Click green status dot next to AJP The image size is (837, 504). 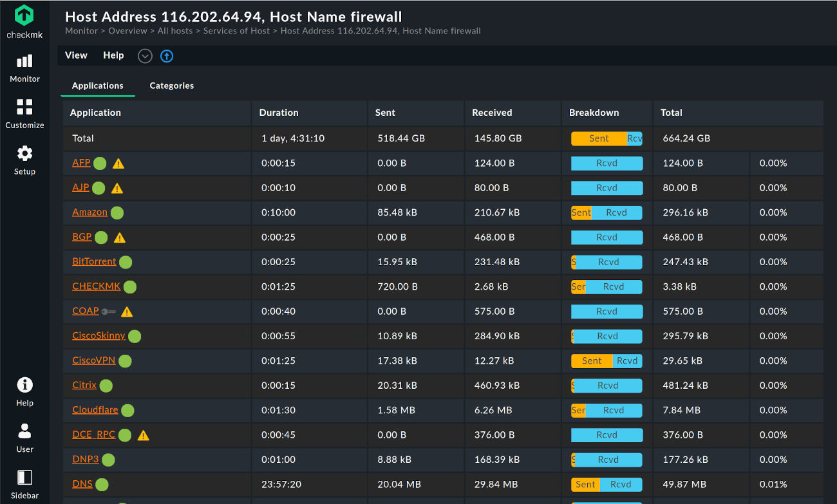pyautogui.click(x=98, y=188)
